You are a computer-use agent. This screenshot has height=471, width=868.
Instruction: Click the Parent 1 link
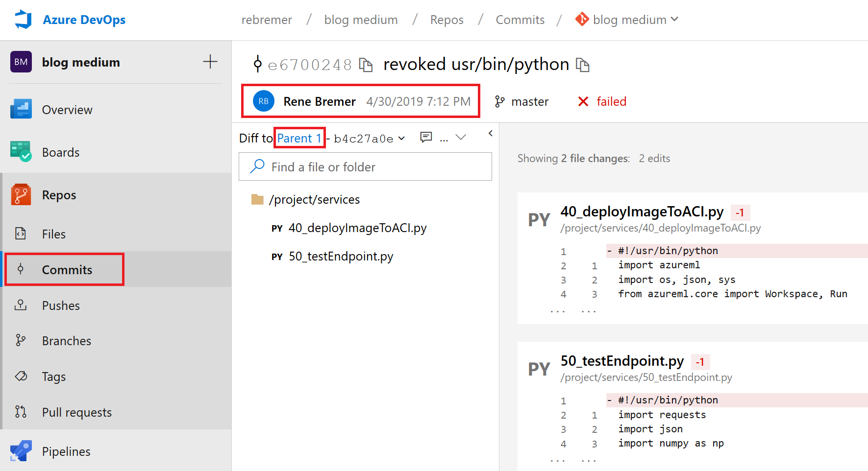pos(299,138)
